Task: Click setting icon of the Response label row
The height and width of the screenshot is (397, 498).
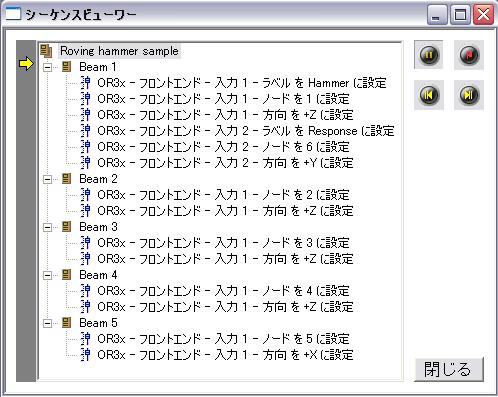Action: (86, 131)
